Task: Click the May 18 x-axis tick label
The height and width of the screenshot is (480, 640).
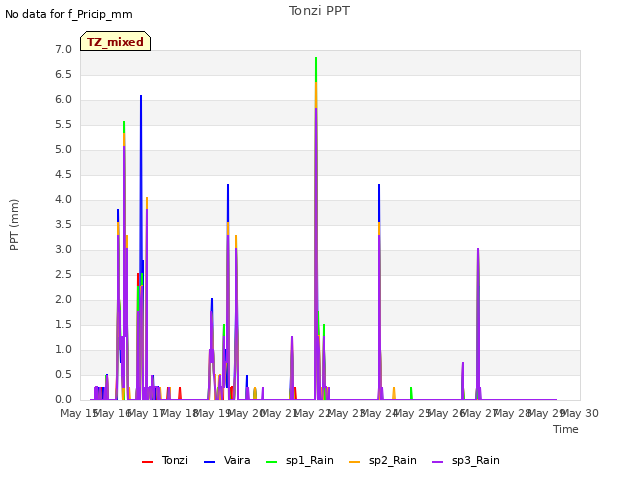Action: [x=180, y=413]
